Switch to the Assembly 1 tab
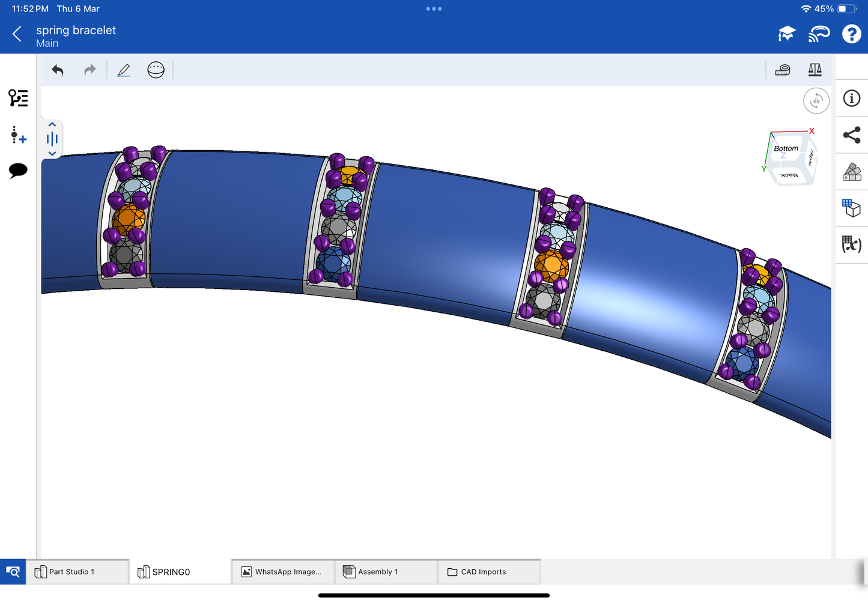The image size is (868, 603). point(378,572)
